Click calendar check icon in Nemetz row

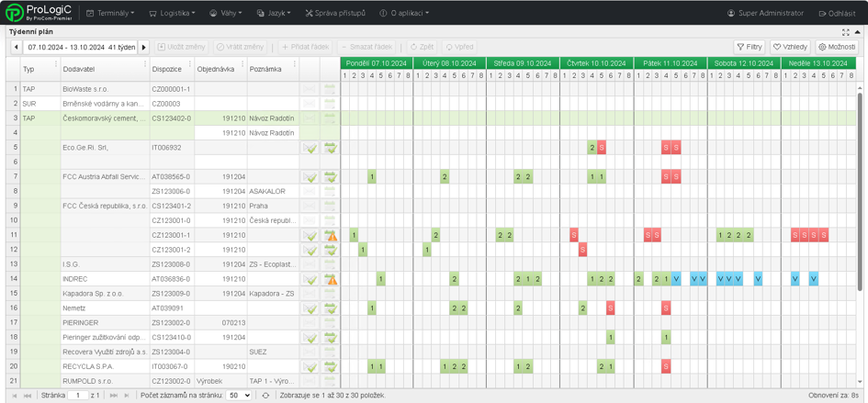click(331, 308)
